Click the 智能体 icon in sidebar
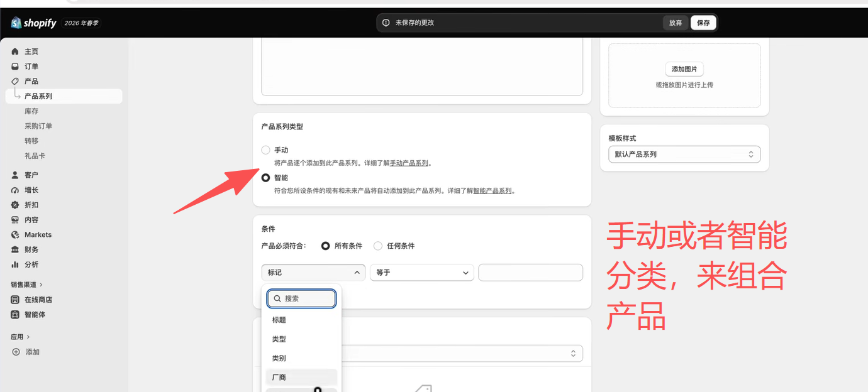868x392 pixels. click(x=15, y=315)
